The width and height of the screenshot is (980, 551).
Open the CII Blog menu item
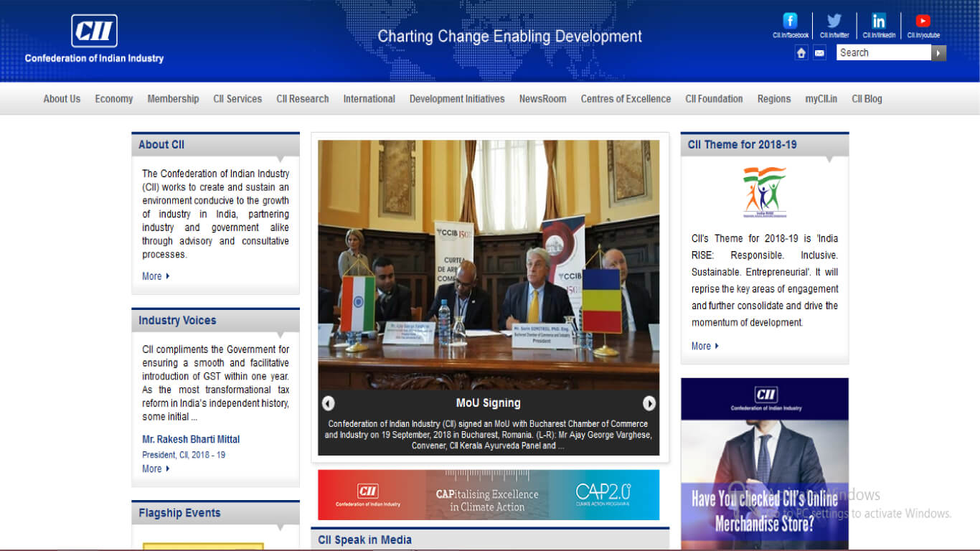[x=867, y=99]
